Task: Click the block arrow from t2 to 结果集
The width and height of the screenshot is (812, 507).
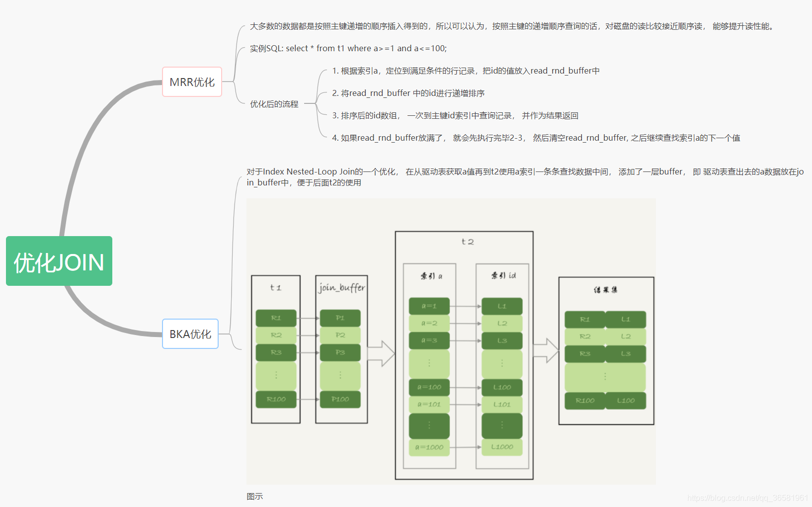Action: (546, 350)
